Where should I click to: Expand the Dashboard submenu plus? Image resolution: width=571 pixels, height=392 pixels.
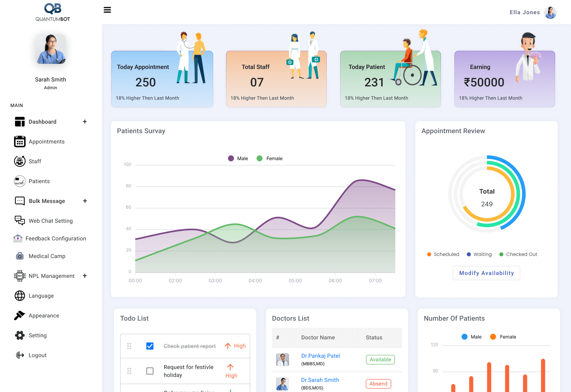(x=85, y=122)
